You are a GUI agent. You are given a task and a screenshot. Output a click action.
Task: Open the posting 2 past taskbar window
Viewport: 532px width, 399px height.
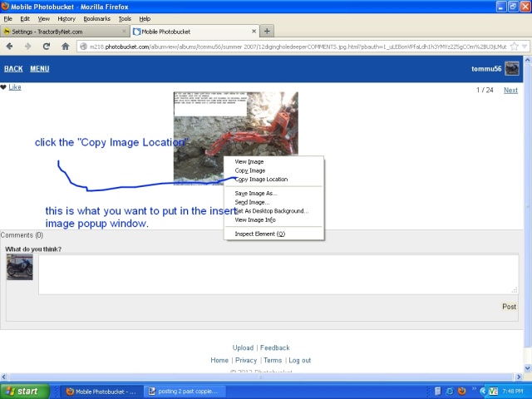click(185, 391)
